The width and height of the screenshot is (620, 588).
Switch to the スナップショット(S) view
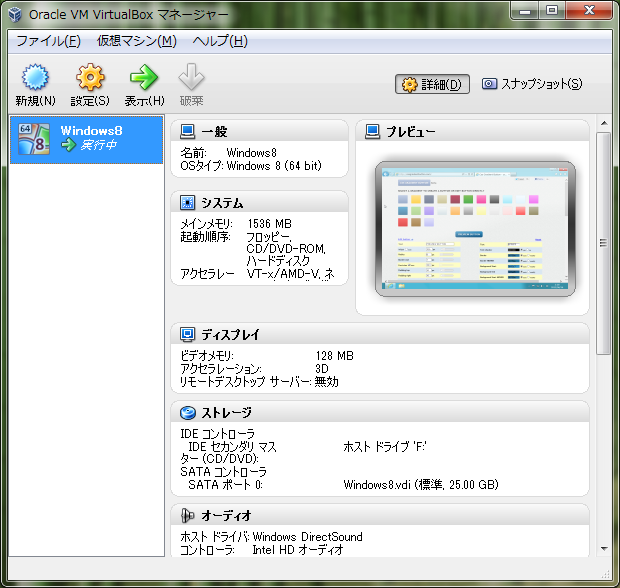point(532,84)
